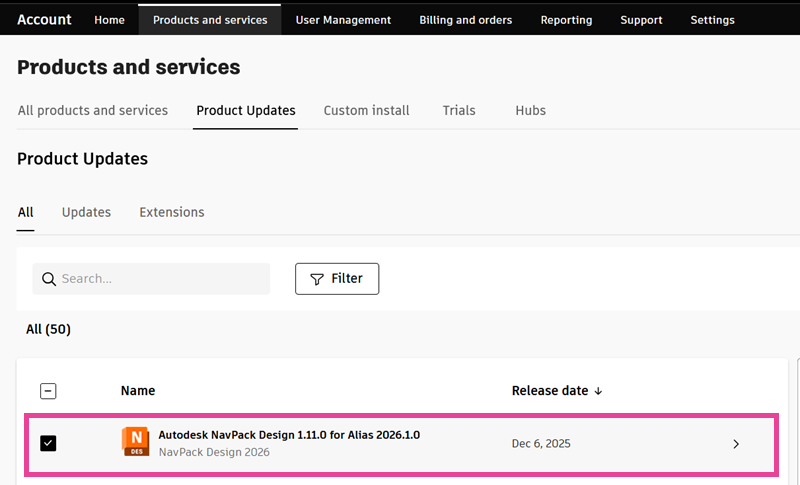Viewport: 800px width, 485px height.
Task: Click the Release date sort arrow
Action: [598, 391]
